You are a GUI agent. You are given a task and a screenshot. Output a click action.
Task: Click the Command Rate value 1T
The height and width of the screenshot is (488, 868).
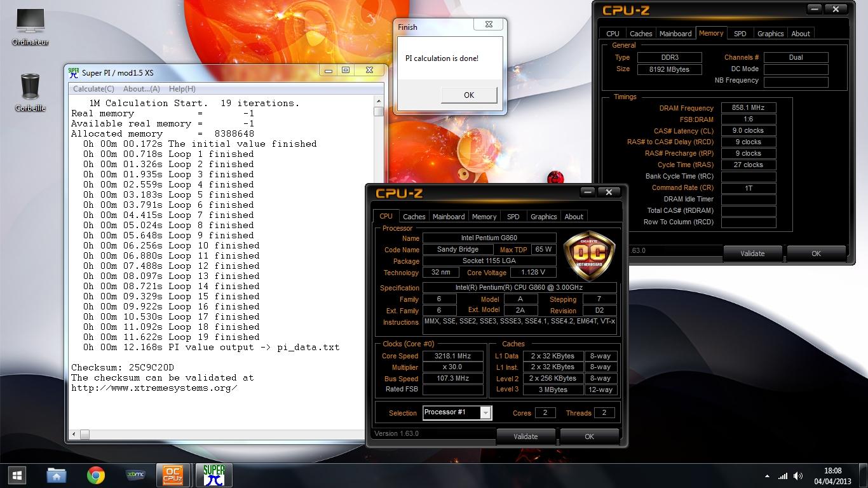[748, 188]
